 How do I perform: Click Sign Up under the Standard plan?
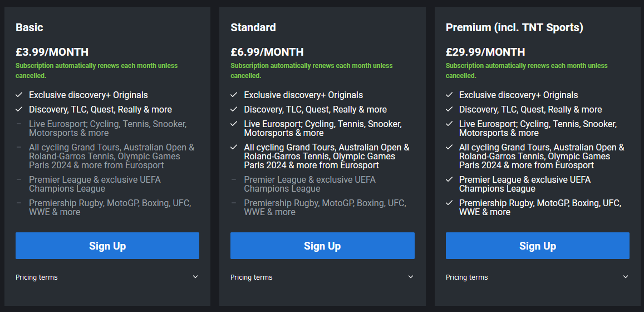(322, 246)
